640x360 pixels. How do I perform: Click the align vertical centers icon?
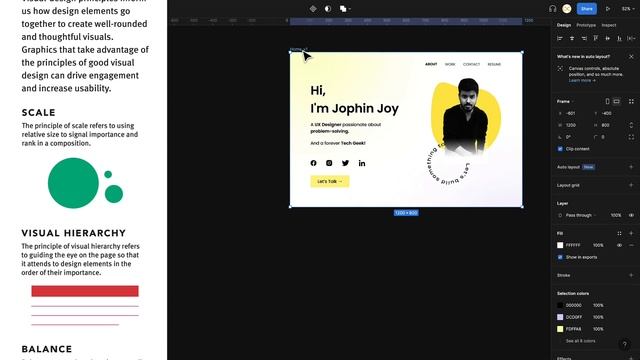(608, 38)
